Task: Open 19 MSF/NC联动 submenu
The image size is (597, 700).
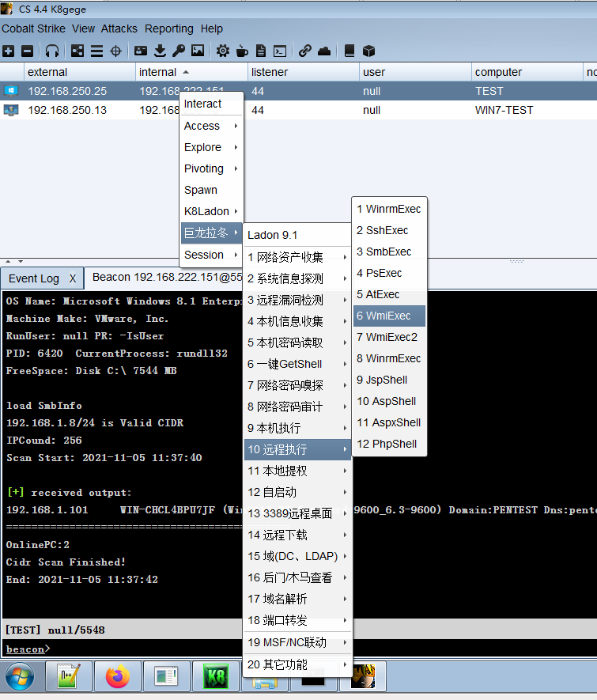Action: 297,642
